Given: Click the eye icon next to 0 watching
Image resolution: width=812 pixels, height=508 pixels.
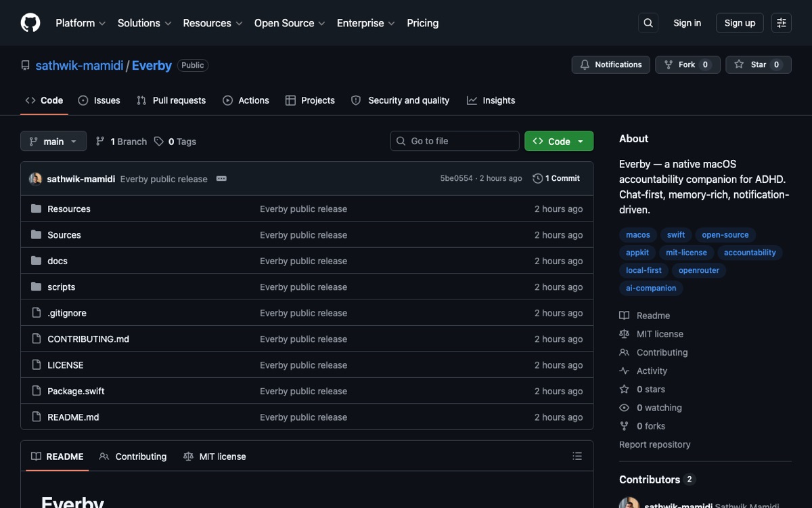Looking at the screenshot, I should pos(624,408).
